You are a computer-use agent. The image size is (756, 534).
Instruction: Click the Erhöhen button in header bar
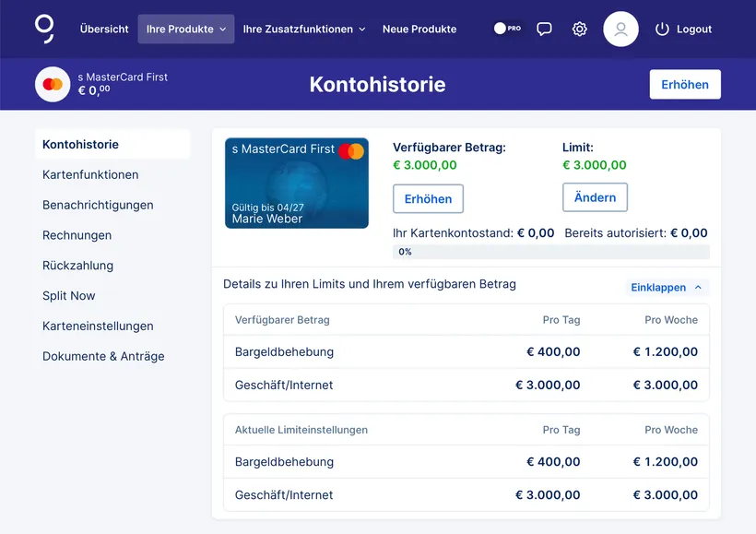(685, 85)
